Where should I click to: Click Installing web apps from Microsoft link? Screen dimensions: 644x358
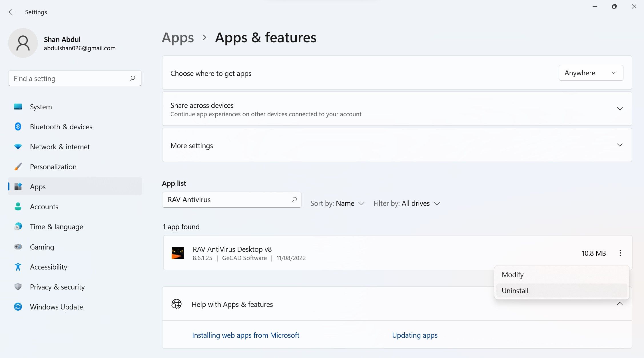(x=246, y=335)
